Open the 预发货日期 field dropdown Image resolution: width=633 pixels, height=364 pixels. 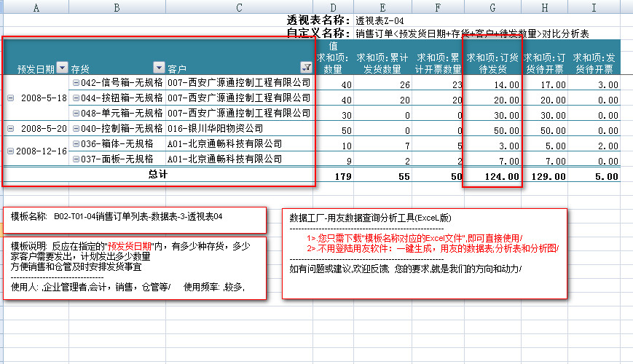(62, 68)
